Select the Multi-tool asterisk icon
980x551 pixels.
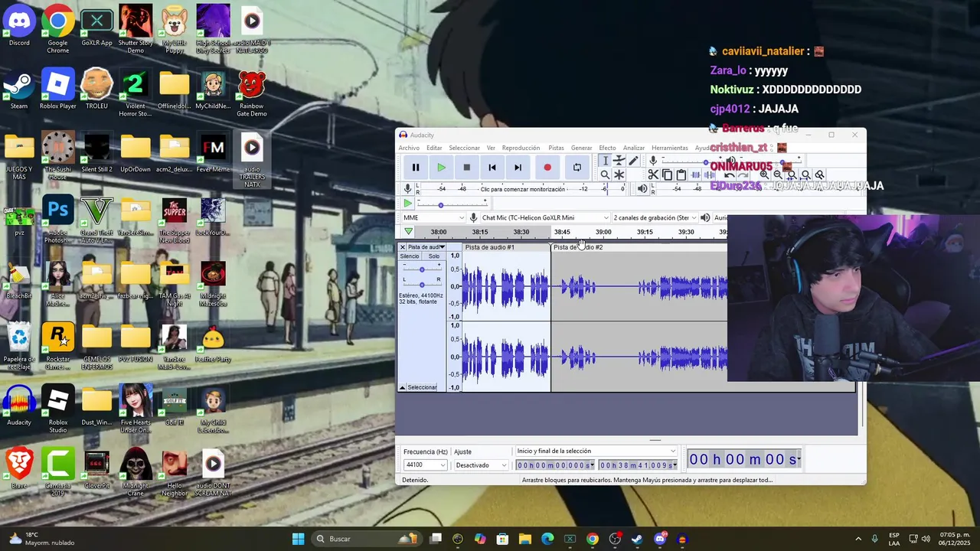point(619,175)
